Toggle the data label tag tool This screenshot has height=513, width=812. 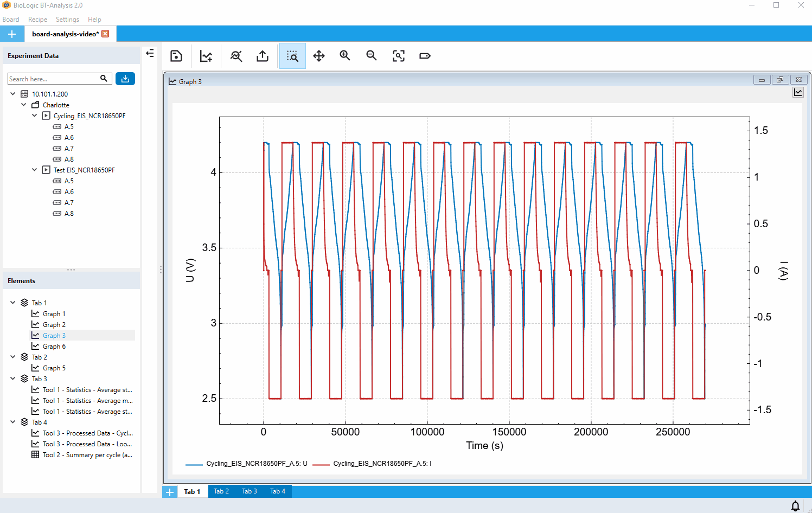[425, 56]
